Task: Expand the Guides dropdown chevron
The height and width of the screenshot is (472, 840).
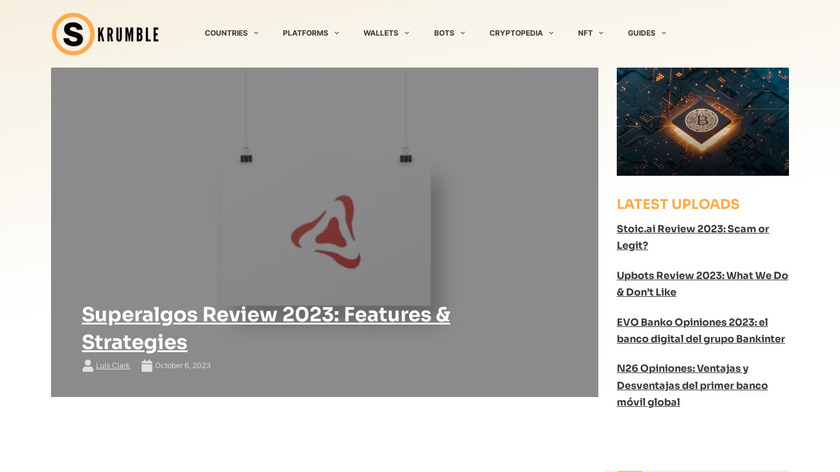Action: (x=664, y=33)
